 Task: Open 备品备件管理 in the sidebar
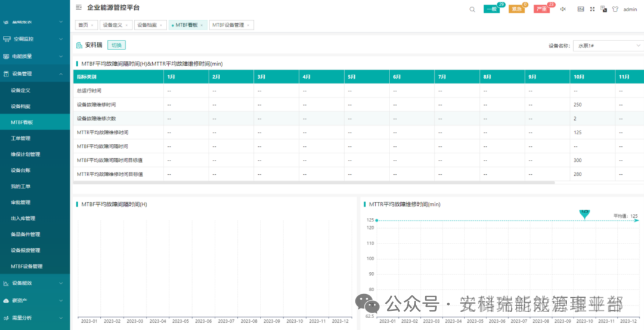(x=35, y=235)
